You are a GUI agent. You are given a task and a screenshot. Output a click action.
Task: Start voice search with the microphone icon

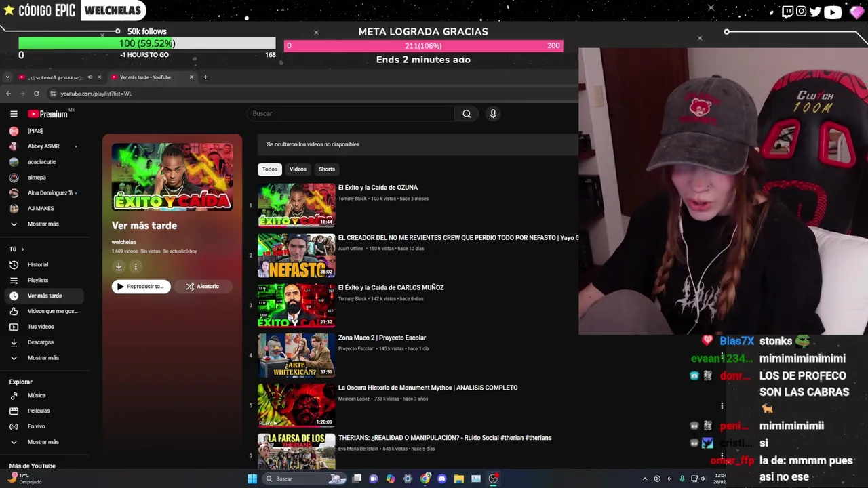(x=493, y=114)
